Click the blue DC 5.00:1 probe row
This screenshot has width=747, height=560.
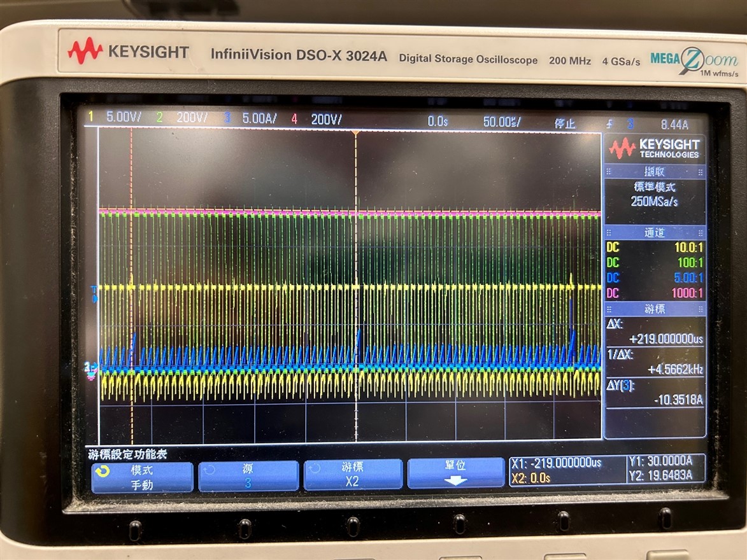655,277
